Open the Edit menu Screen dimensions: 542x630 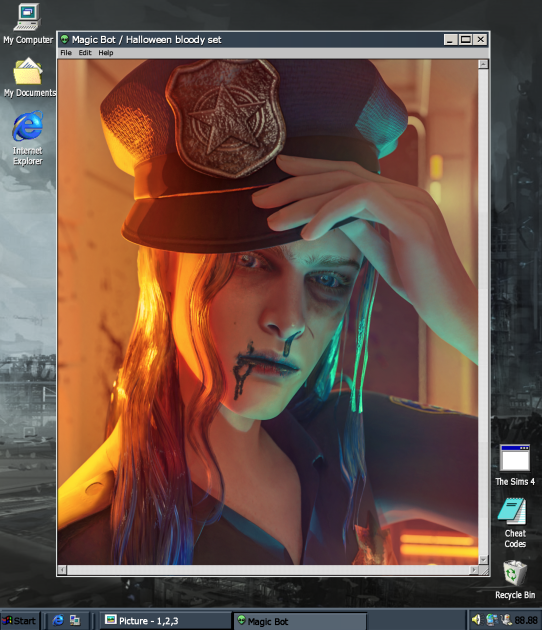(x=85, y=53)
